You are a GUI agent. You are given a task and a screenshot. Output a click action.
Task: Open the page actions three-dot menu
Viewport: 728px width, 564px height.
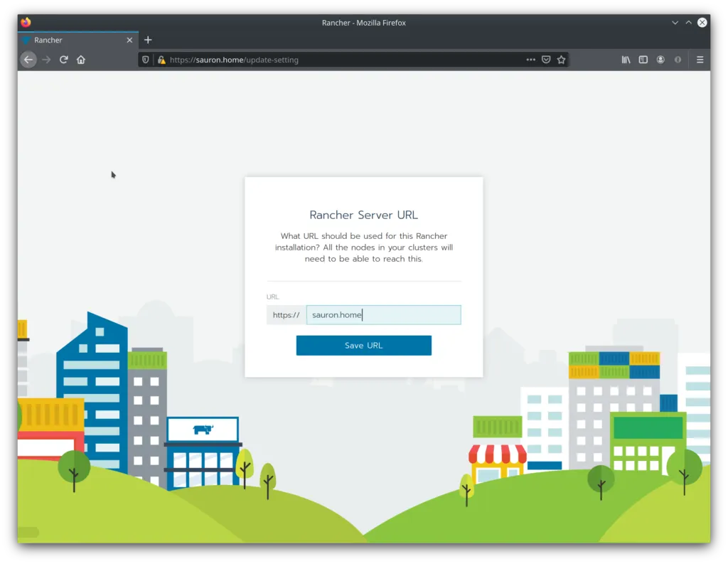(x=530, y=60)
